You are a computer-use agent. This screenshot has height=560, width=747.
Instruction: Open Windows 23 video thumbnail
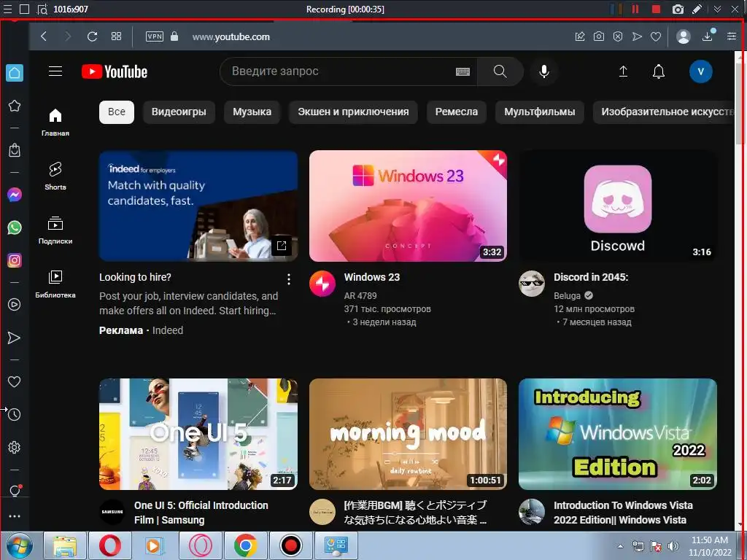point(408,206)
